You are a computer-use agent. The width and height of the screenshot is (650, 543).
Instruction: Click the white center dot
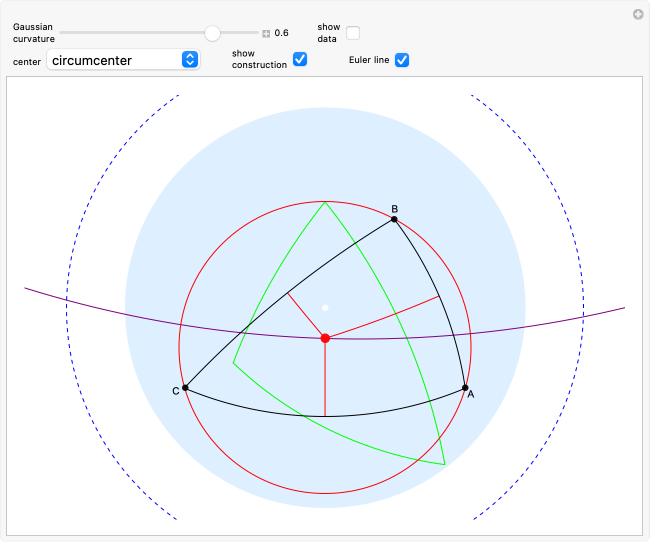coord(325,308)
